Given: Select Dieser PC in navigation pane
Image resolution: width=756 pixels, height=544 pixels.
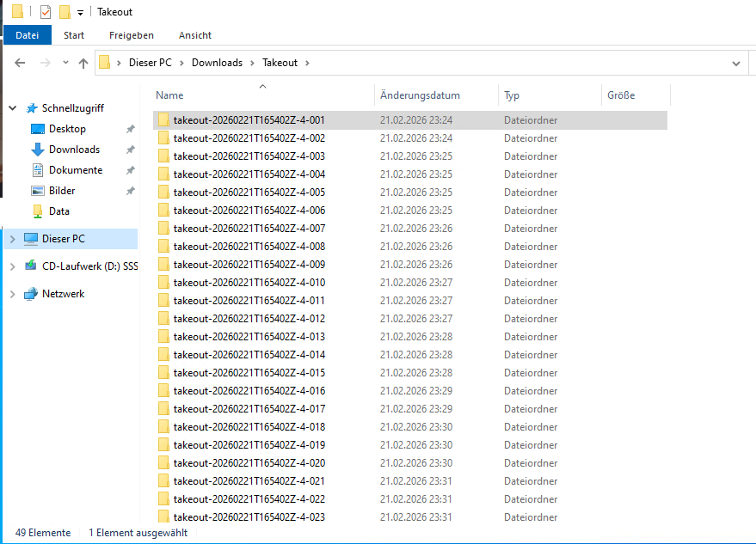Looking at the screenshot, I should coord(63,239).
